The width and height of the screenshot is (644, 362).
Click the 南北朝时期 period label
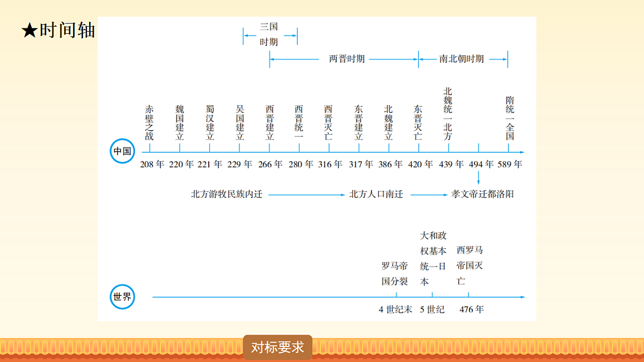pyautogui.click(x=462, y=59)
